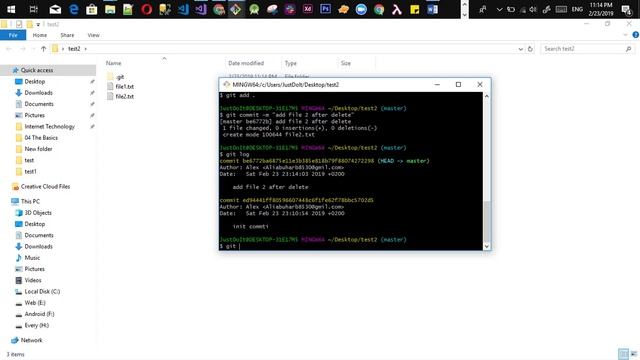Sort files by Type column
The width and height of the screenshot is (640, 360).
tap(291, 63)
